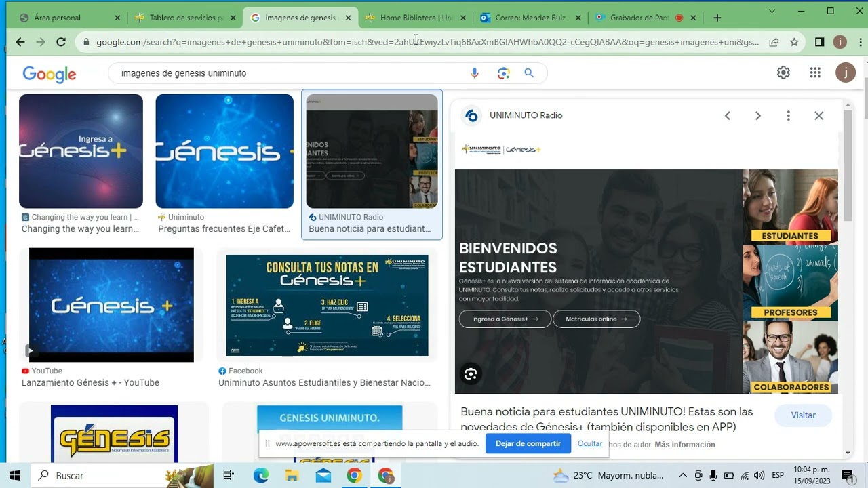Open Lanzamiento Génesis + - YouTube caption

point(90,383)
